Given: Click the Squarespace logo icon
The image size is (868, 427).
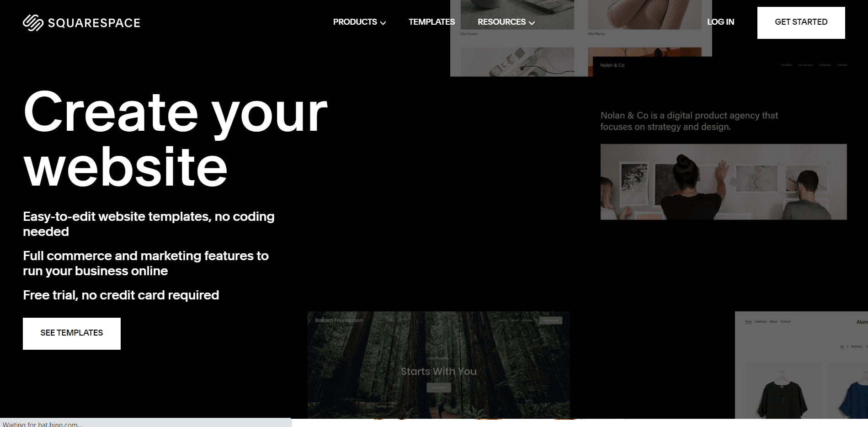Looking at the screenshot, I should coord(33,22).
